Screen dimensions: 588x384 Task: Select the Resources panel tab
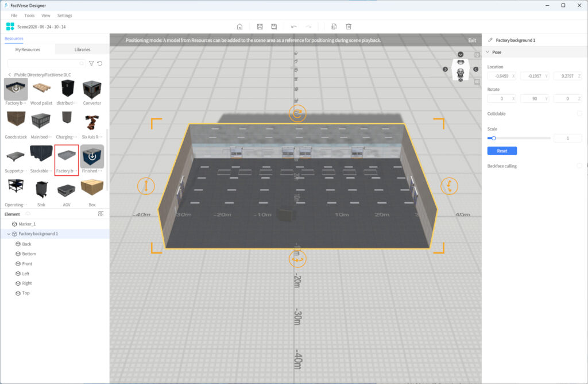(x=14, y=39)
